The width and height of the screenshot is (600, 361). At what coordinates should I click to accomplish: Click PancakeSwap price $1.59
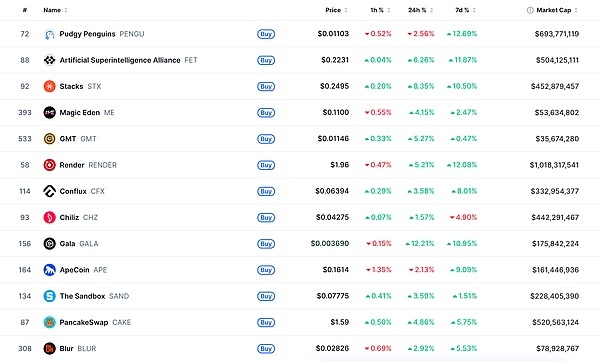(x=340, y=322)
